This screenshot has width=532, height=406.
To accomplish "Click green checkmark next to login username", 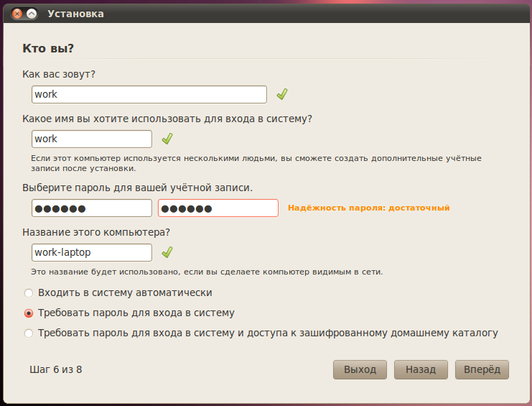I will pos(167,139).
